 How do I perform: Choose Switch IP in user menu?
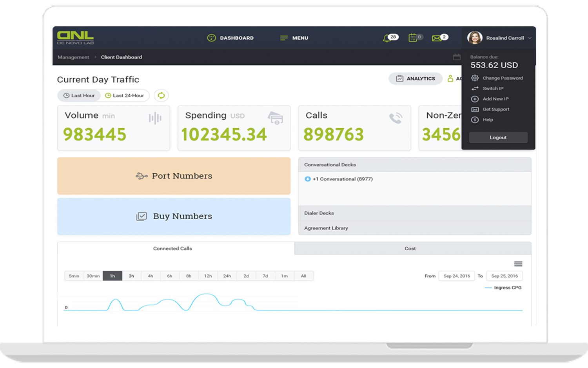tap(488, 89)
